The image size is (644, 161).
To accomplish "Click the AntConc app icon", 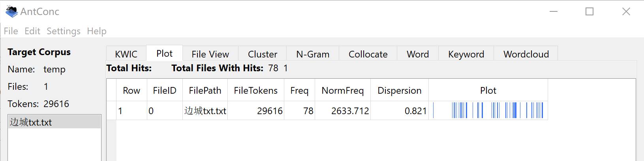I will pyautogui.click(x=11, y=12).
